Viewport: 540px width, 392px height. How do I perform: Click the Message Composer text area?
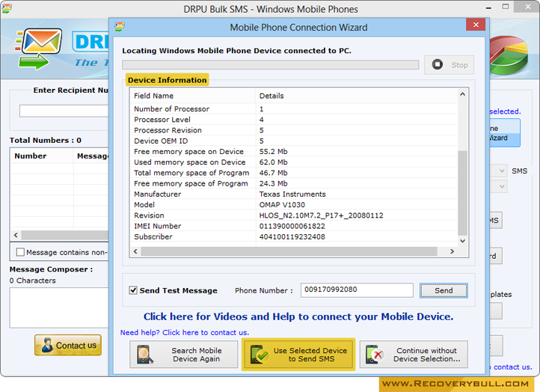(x=59, y=307)
